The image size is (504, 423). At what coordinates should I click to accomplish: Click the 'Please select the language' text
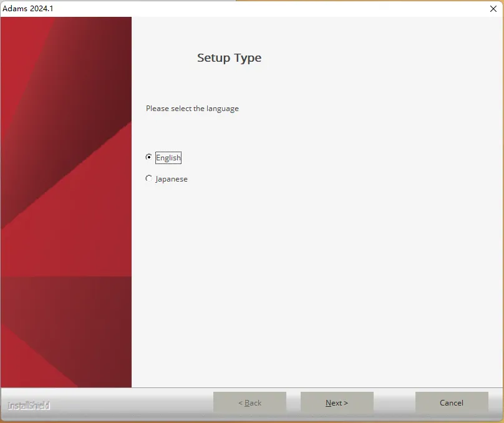(192, 109)
